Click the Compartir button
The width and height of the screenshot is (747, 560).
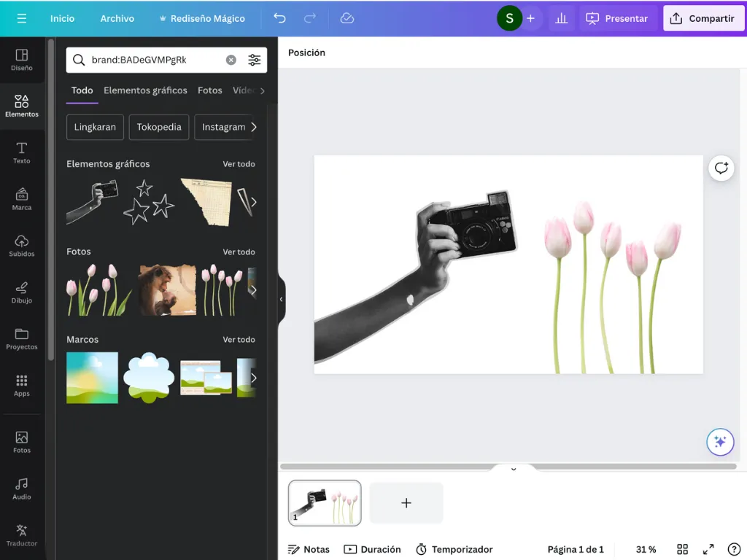coord(703,18)
